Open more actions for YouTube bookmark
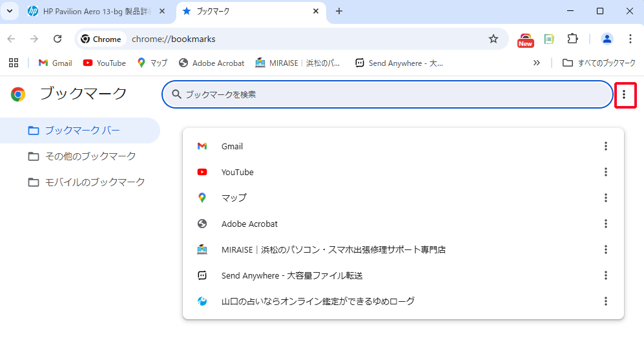Viewport: 644px width, 338px height. tap(605, 172)
